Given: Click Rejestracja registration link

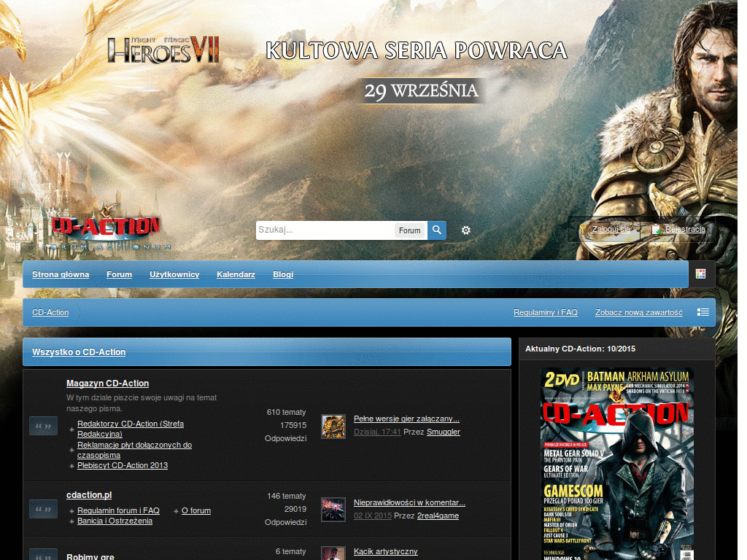Looking at the screenshot, I should click(685, 229).
